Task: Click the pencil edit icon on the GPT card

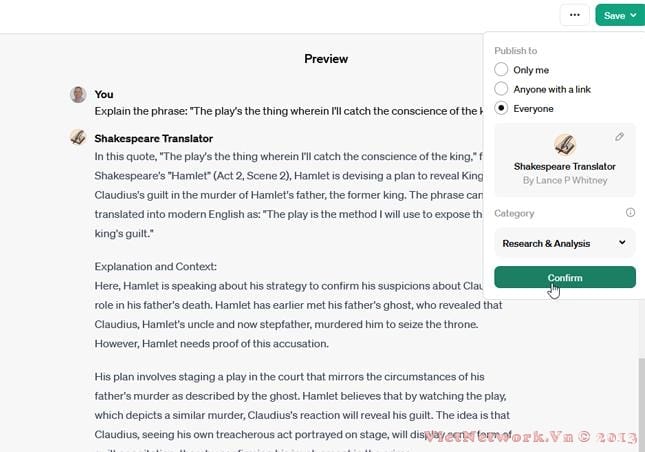Action: (x=620, y=137)
